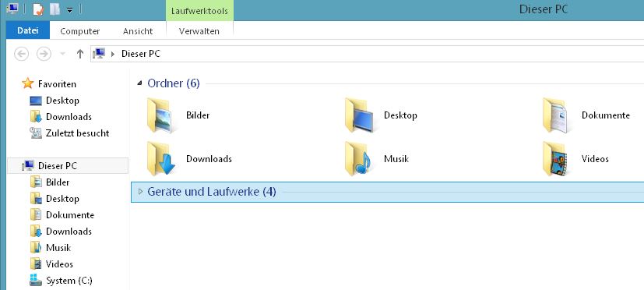Open Desktop under Favoriten
The width and height of the screenshot is (644, 290).
(x=62, y=101)
